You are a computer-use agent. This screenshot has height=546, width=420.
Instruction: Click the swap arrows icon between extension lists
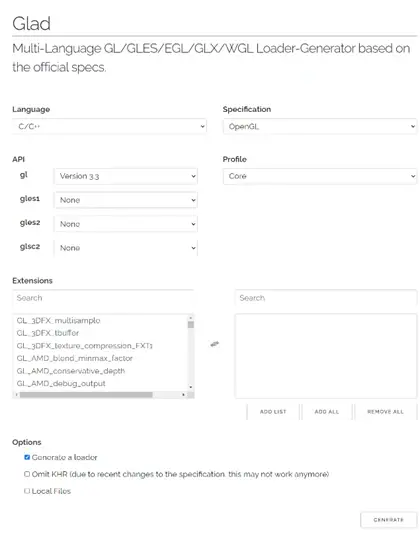[x=215, y=344]
